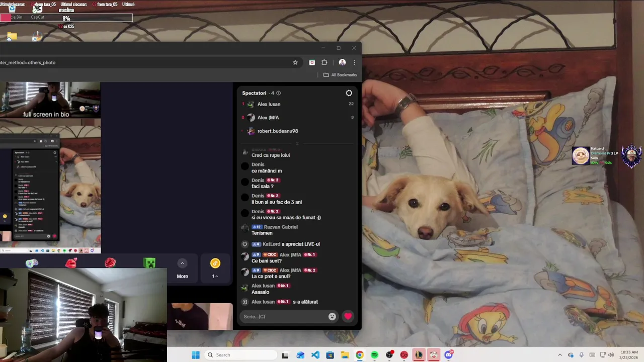The image size is (644, 362).
Task: Open Chrome's three-dot menu
Action: point(354,62)
